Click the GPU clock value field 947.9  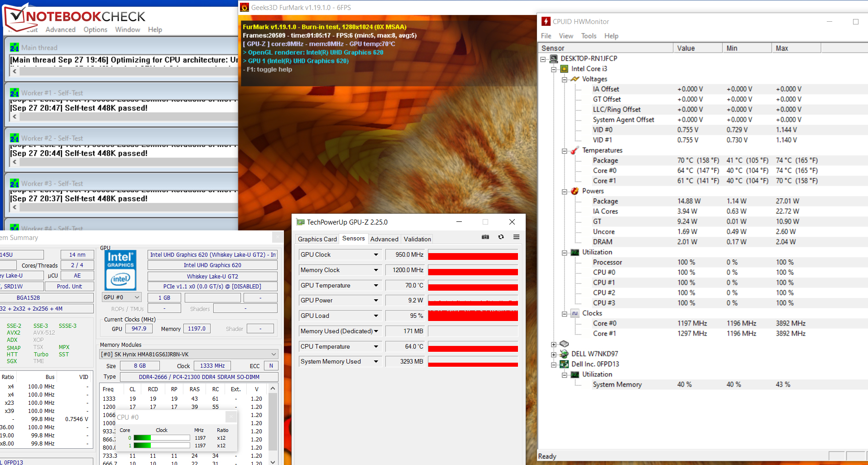coord(139,329)
